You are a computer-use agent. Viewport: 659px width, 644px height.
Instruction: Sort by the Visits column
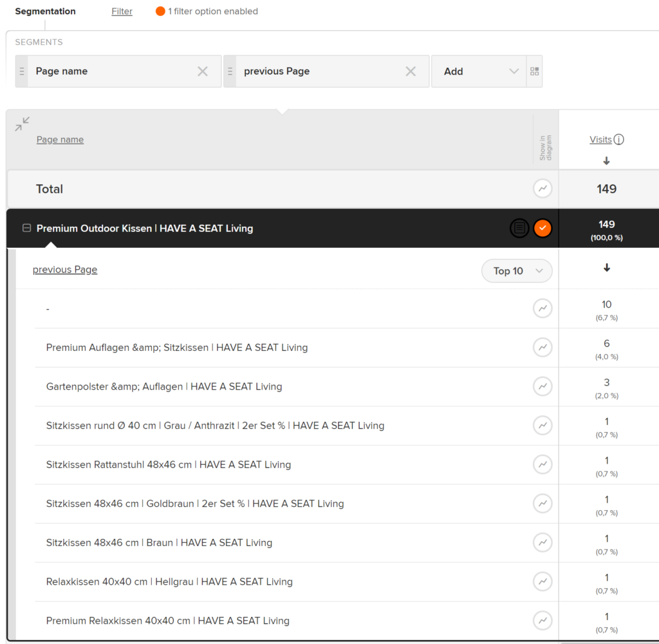coord(600,140)
